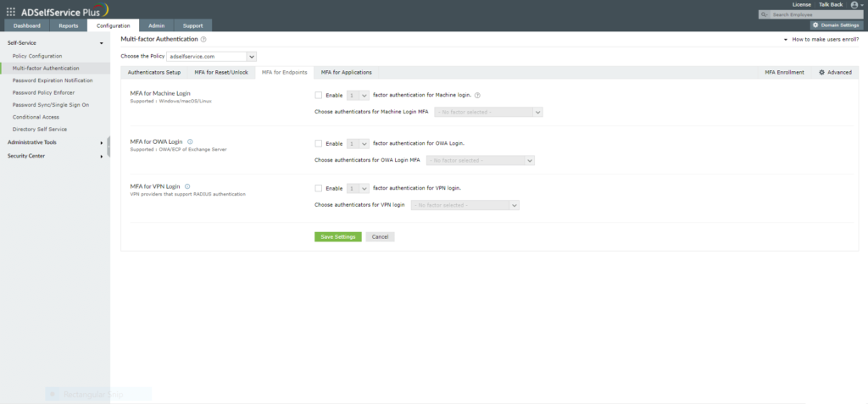Switch to the Admin tab
This screenshot has width=868, height=404.
click(157, 25)
